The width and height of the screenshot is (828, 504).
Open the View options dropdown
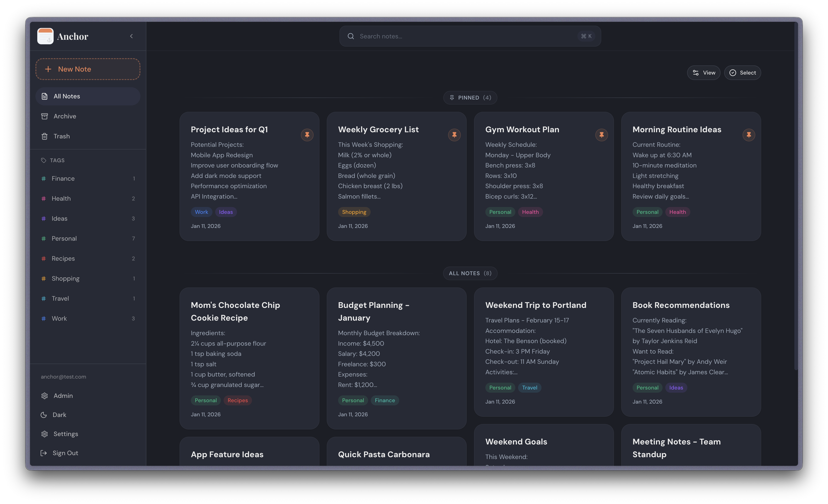(x=703, y=72)
